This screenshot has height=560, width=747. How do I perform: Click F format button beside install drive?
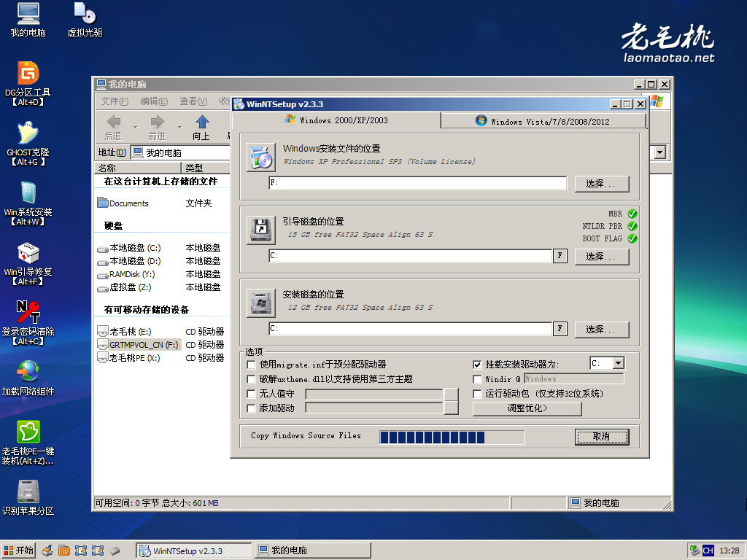click(560, 329)
